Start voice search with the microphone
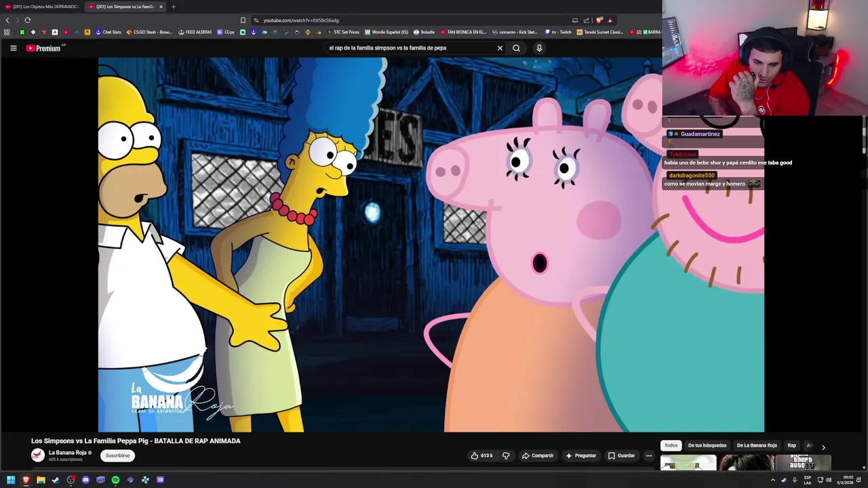 [539, 48]
